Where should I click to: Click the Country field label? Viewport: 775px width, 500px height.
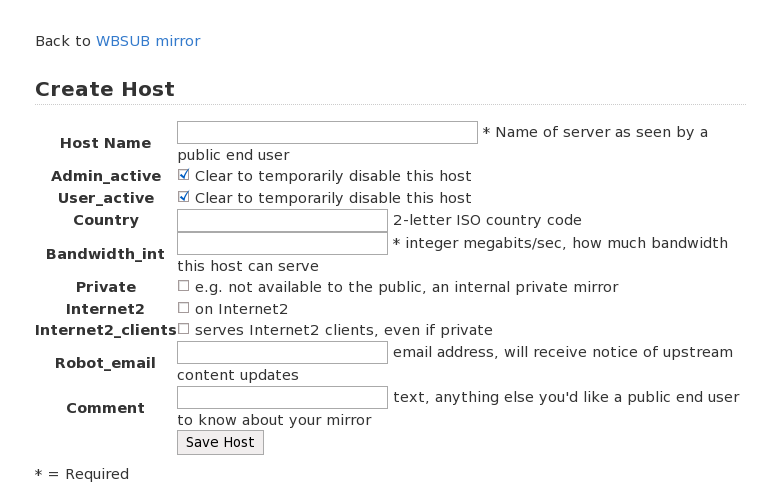click(105, 220)
